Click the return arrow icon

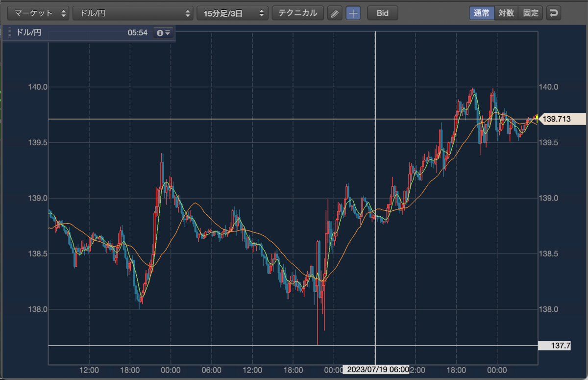(554, 13)
